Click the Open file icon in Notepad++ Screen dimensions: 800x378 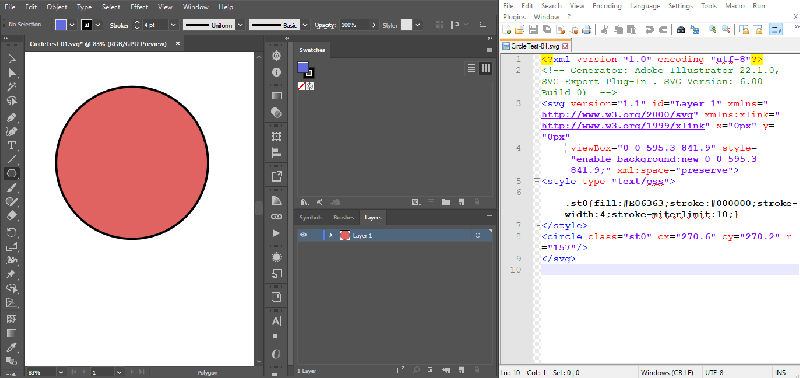520,30
